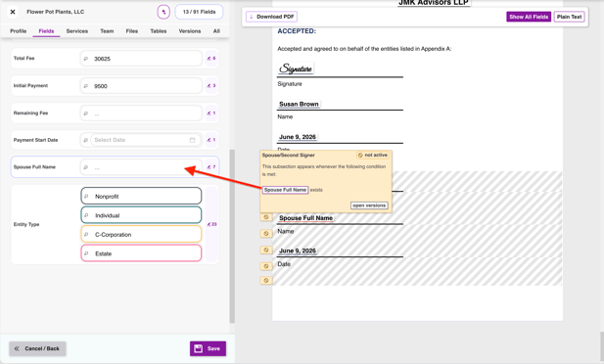Show the All tab

tap(216, 30)
